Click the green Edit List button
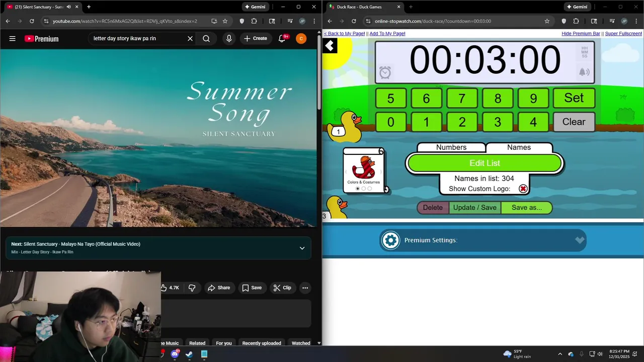644x362 pixels. tap(485, 163)
